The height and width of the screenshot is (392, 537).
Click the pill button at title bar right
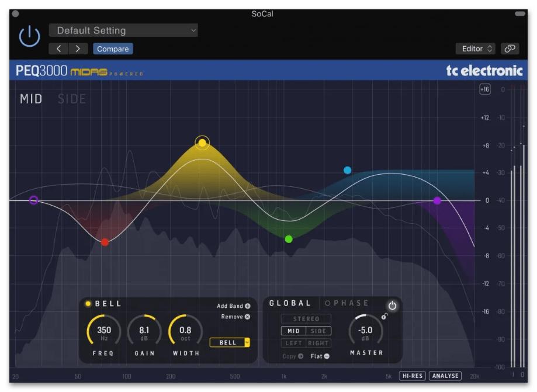pos(520,13)
